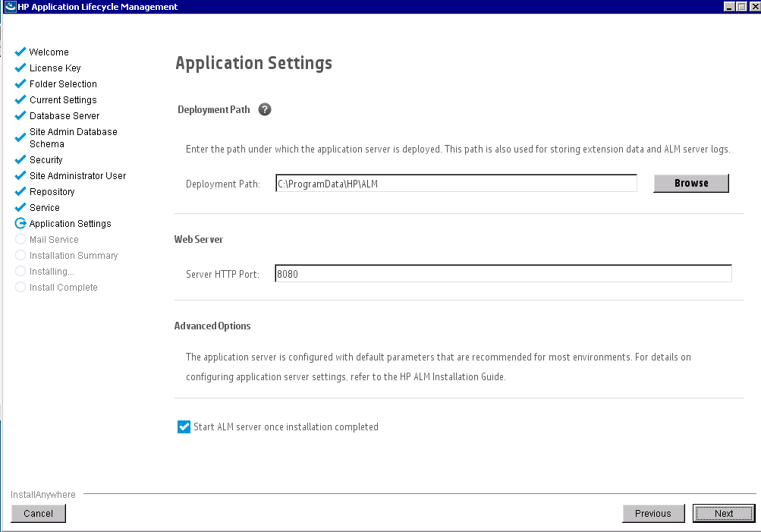The width and height of the screenshot is (761, 532).
Task: Click the checkmark icon beside Security
Action: click(x=20, y=159)
